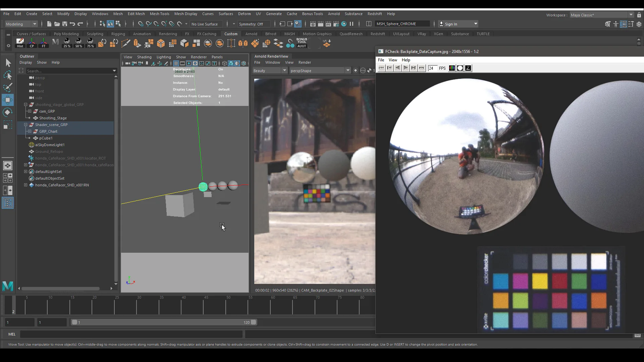Expand the shooting_stage_global_GRP node
The image size is (644, 362).
[26, 105]
